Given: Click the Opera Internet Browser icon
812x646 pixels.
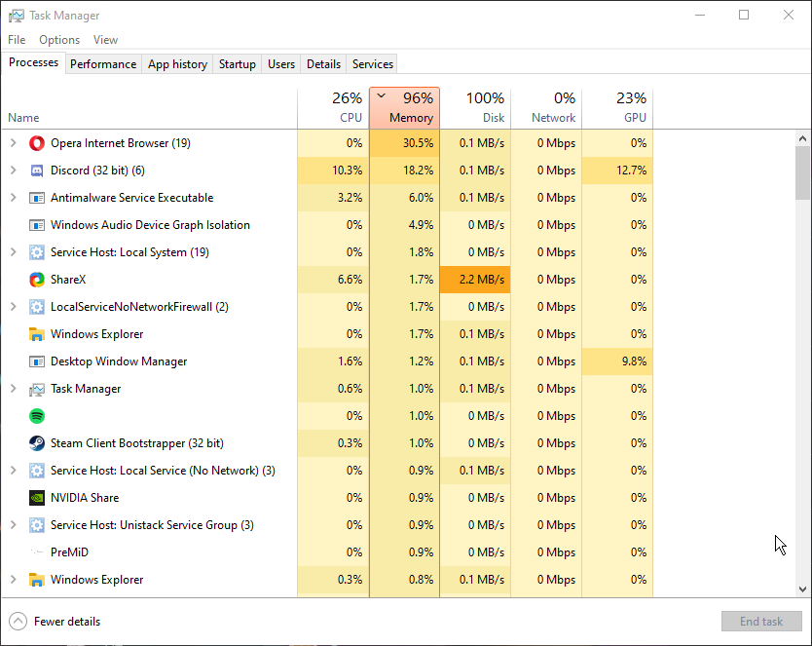Looking at the screenshot, I should coord(37,143).
